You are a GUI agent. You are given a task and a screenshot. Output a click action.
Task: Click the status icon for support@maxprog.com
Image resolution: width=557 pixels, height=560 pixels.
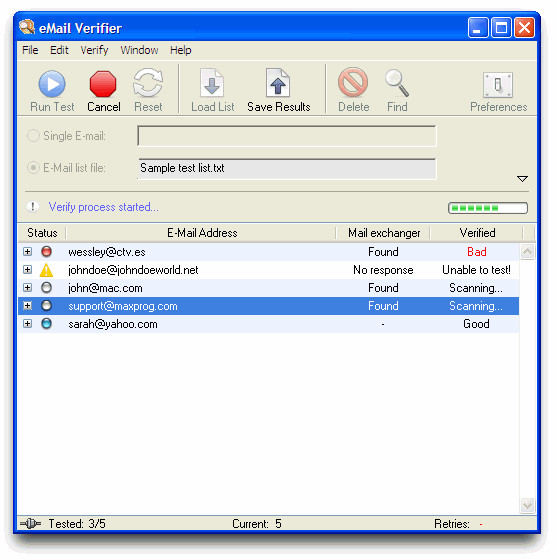46,306
